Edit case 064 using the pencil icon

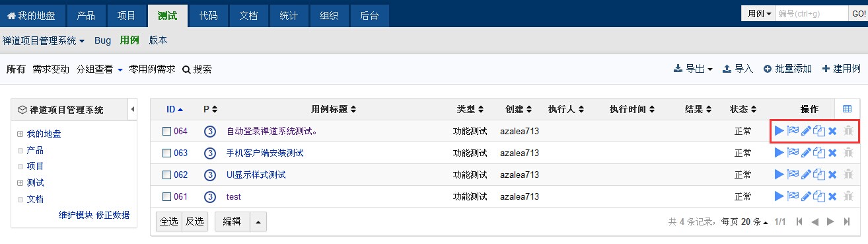806,131
